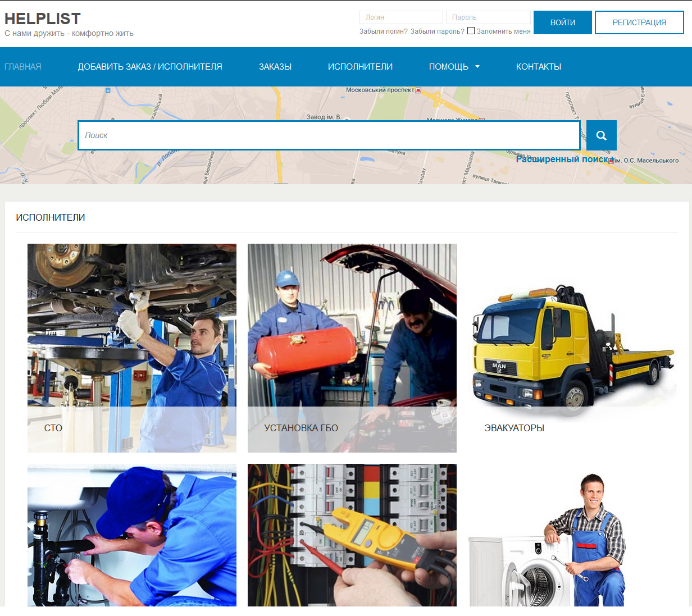Screen dimensions: 692x616
Task: Open the СТО category thumbnail
Action: click(132, 348)
